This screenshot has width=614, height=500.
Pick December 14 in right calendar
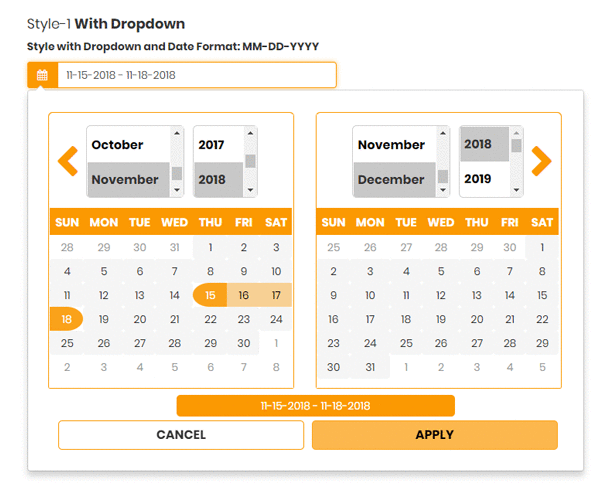pyautogui.click(x=509, y=295)
